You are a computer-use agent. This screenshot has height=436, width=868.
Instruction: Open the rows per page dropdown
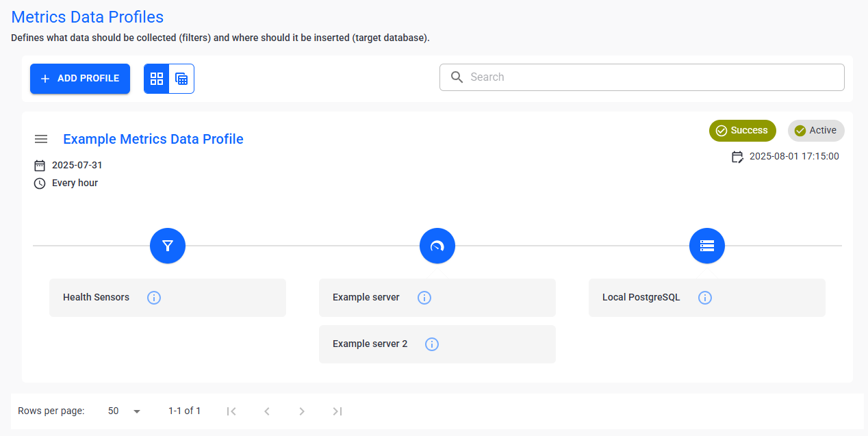(125, 411)
